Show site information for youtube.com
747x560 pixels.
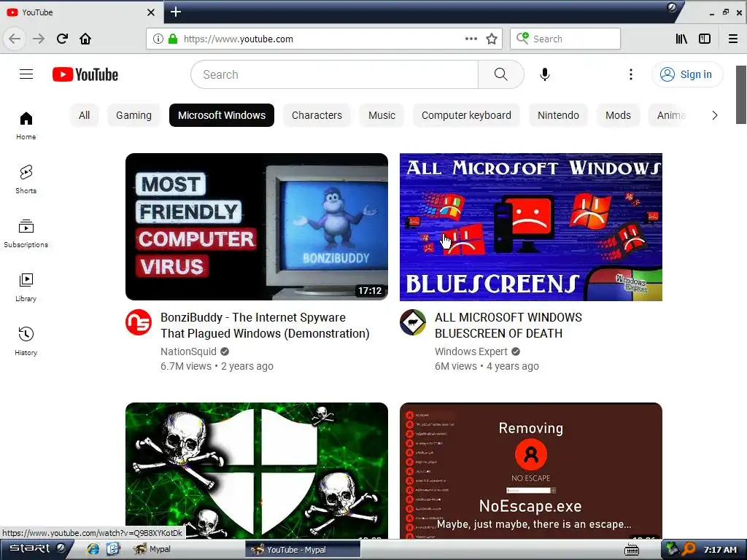[x=158, y=39]
